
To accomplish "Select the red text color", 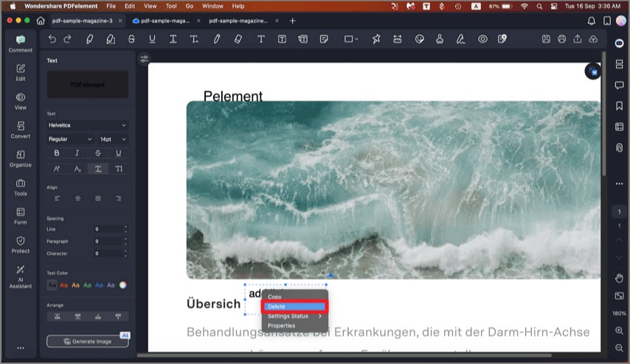I will (x=63, y=285).
